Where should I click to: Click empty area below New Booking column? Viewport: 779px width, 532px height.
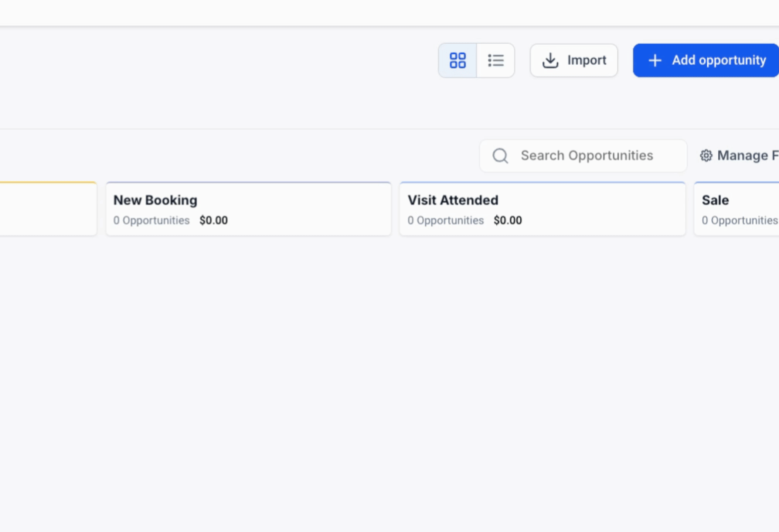pos(248,332)
